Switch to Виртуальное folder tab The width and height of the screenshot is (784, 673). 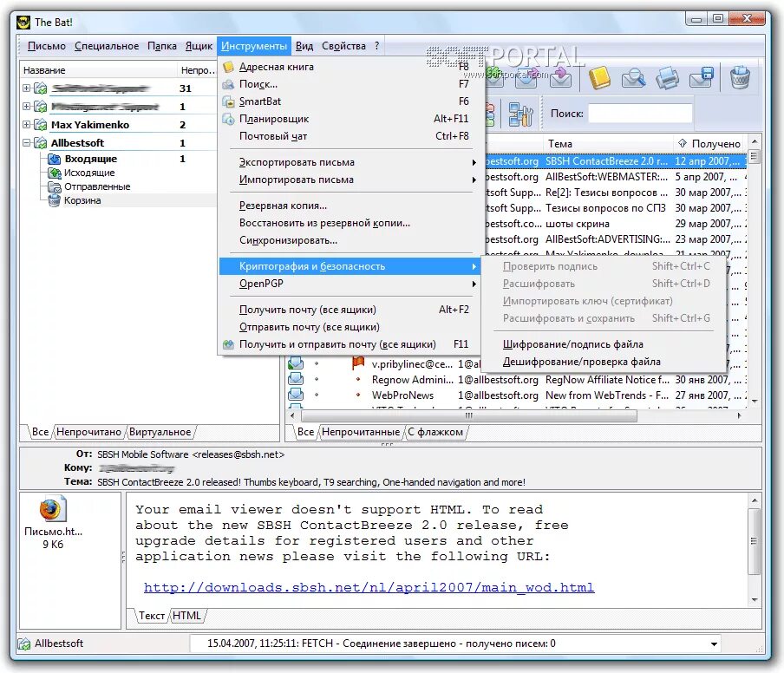pos(160,432)
